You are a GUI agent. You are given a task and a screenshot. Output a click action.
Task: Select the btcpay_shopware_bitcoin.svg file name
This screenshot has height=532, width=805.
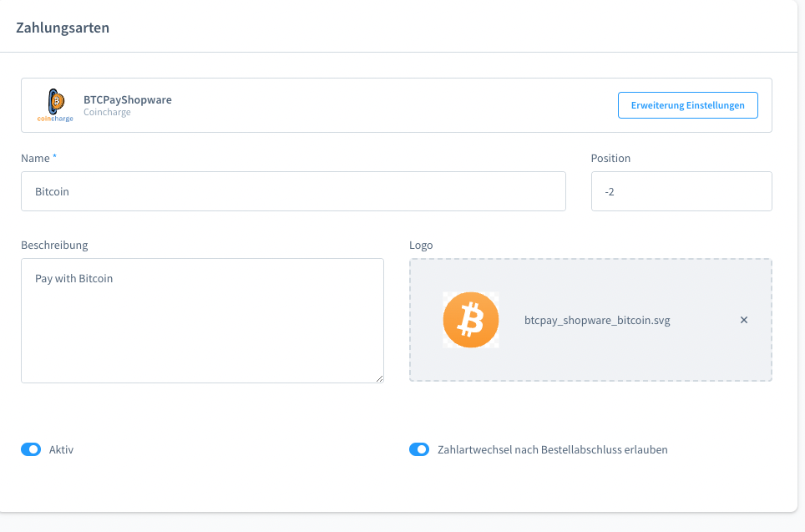click(x=597, y=321)
